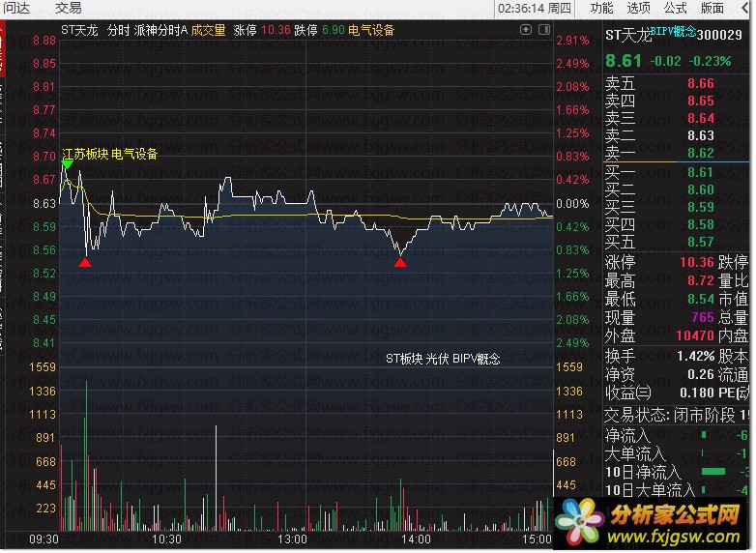Click the red up triangle marker near 14:00
Image resolution: width=756 pixels, height=553 pixels.
pyautogui.click(x=400, y=262)
